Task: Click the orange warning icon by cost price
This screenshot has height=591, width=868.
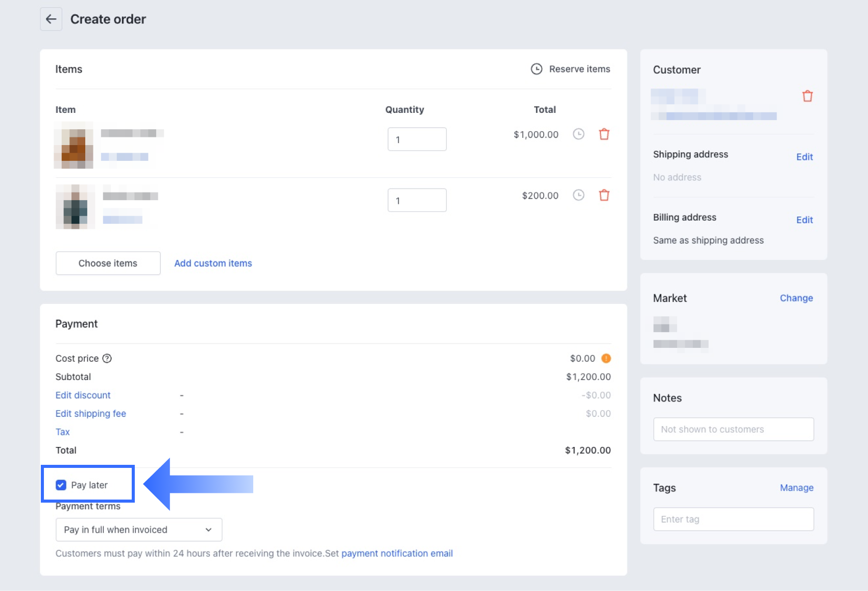Action: 606,359
